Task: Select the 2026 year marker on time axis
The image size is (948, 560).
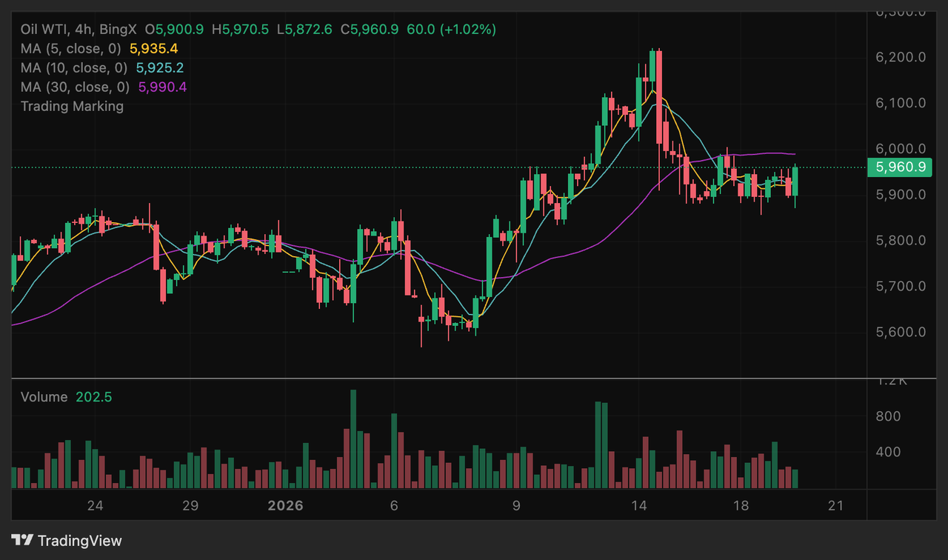Action: [x=285, y=506]
